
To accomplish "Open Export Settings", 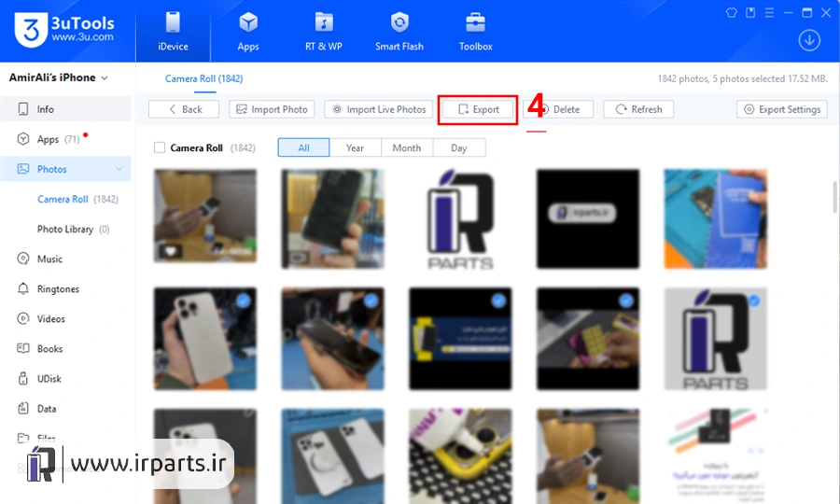I will pyautogui.click(x=782, y=109).
